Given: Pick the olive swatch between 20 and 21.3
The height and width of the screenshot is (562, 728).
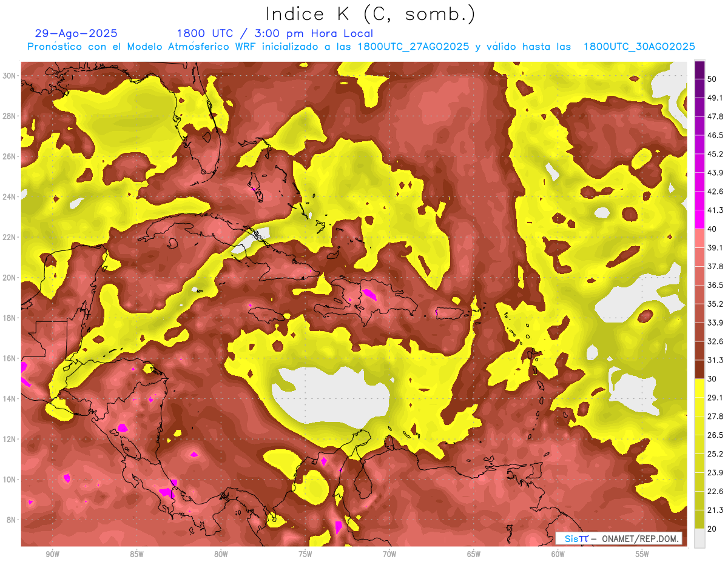Looking at the screenshot, I should tap(699, 520).
